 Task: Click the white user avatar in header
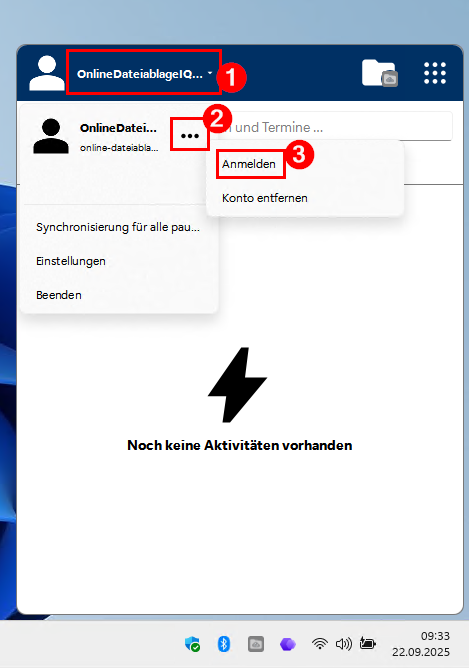point(46,73)
